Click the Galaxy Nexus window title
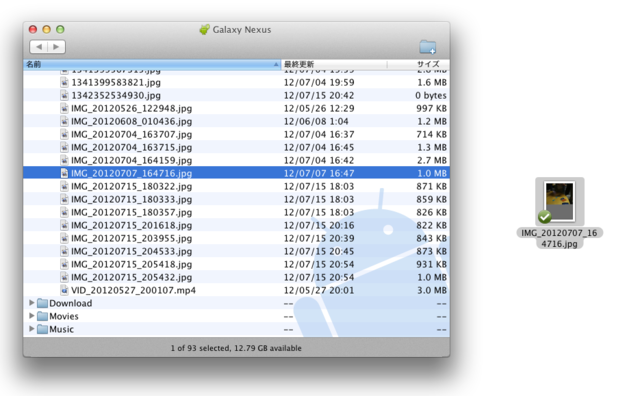Image resolution: width=640 pixels, height=396 pixels. click(242, 30)
